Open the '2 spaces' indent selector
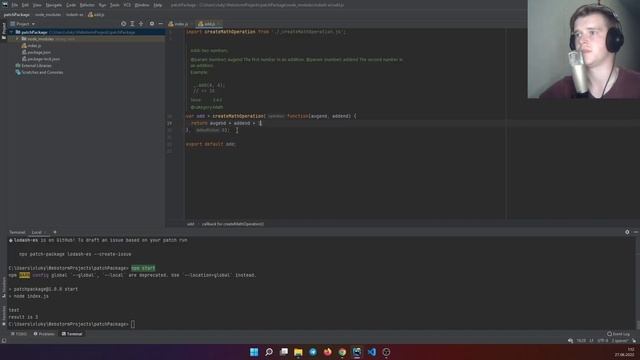The image size is (640, 360). click(x=619, y=340)
